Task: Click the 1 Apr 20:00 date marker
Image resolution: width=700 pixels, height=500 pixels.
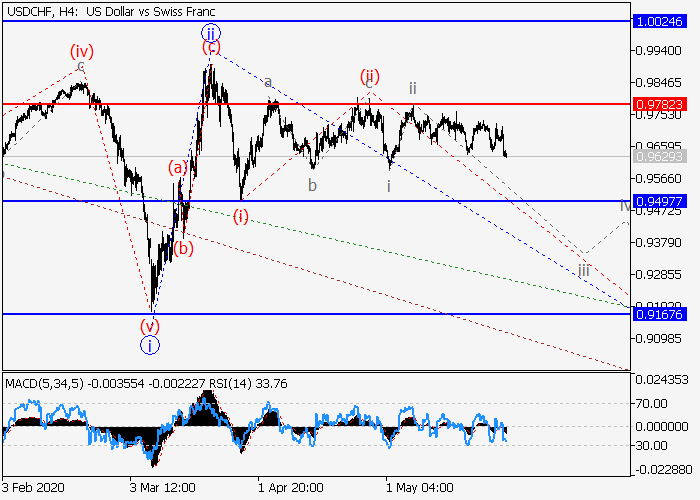Action: point(290,487)
